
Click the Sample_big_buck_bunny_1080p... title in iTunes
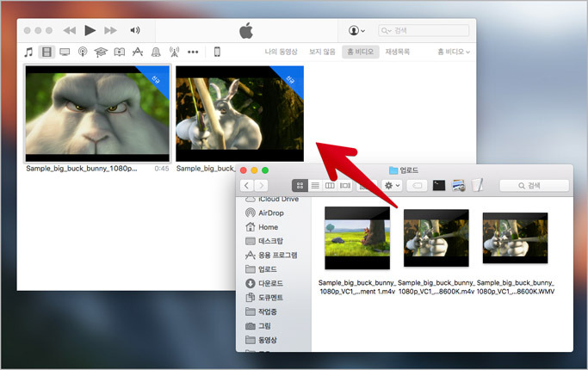point(82,169)
